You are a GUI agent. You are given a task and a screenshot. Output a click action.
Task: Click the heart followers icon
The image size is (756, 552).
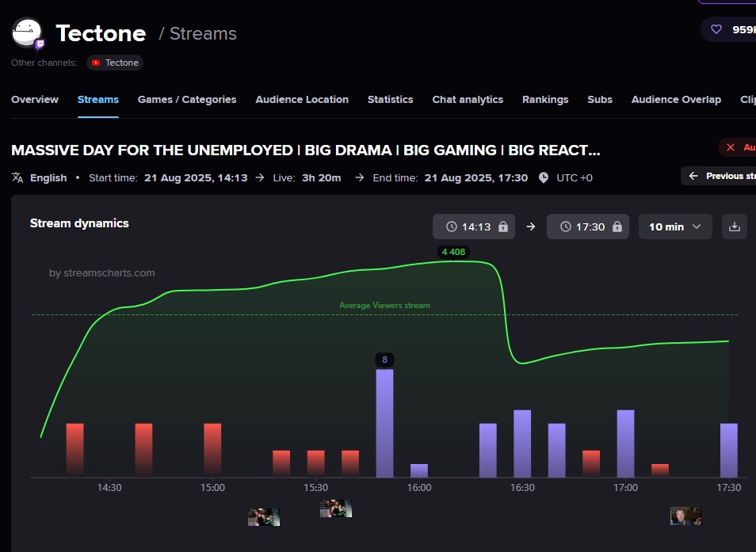pos(716,29)
